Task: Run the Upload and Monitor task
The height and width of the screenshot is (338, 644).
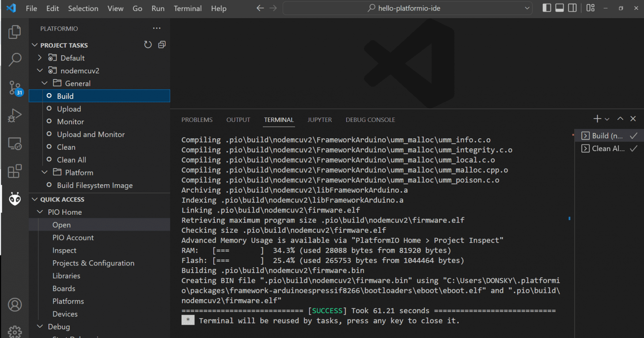Action: coord(91,134)
